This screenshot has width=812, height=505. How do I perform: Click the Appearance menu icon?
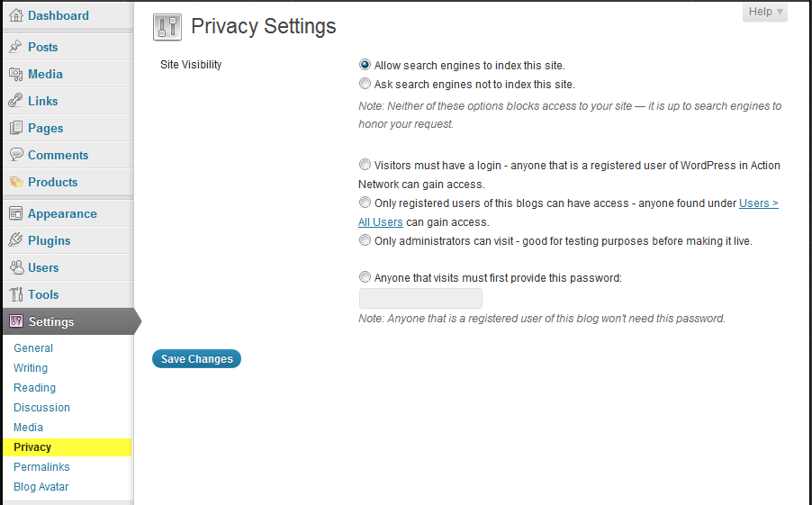pyautogui.click(x=15, y=213)
